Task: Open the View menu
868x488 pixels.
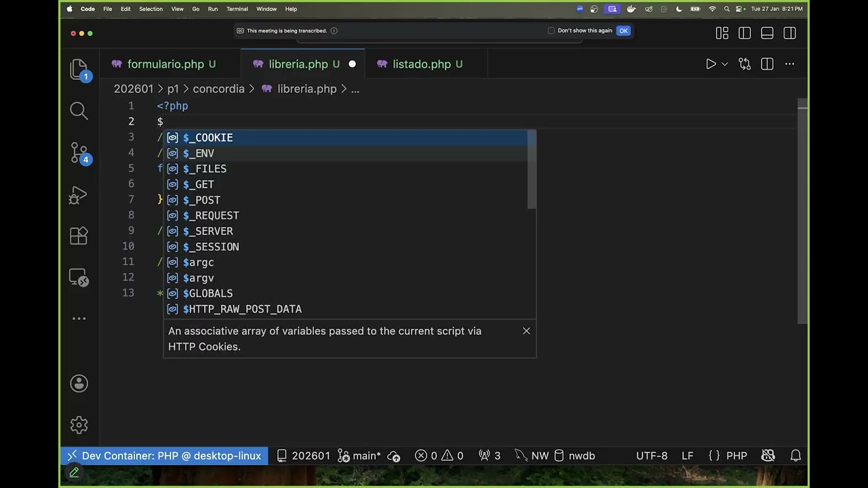Action: (x=177, y=9)
